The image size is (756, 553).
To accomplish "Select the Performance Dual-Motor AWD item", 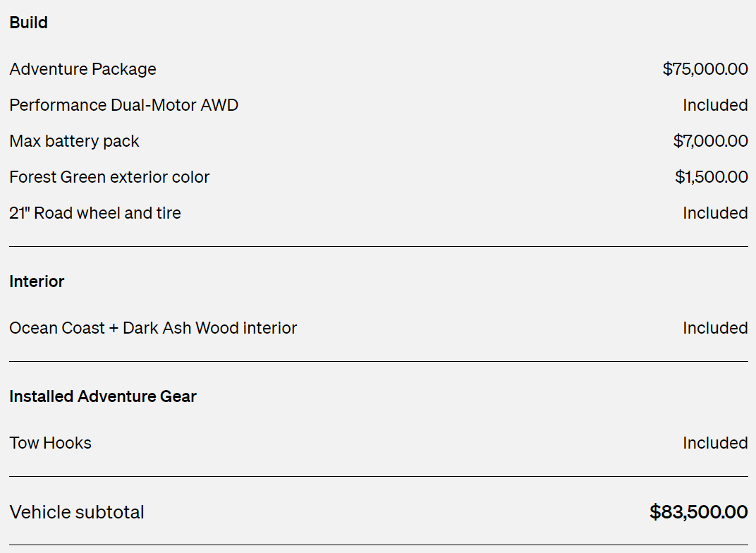I will tap(124, 105).
